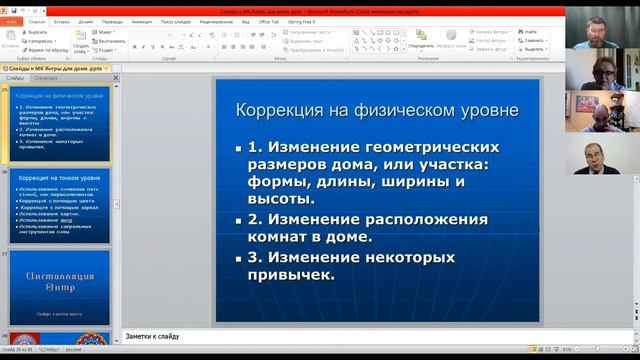Center the text alignment
The image size is (640, 360).
click(x=233, y=47)
